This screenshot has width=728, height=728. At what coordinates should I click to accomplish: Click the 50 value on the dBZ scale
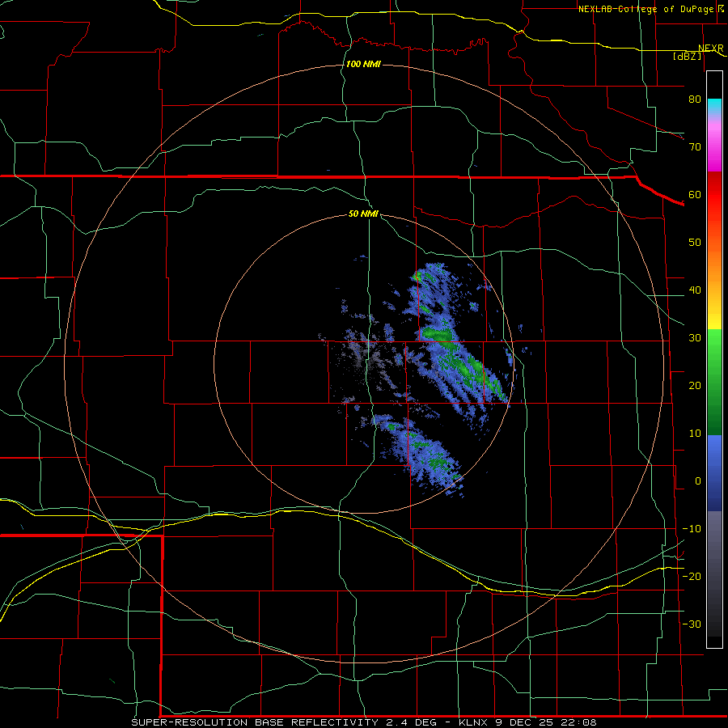click(695, 243)
